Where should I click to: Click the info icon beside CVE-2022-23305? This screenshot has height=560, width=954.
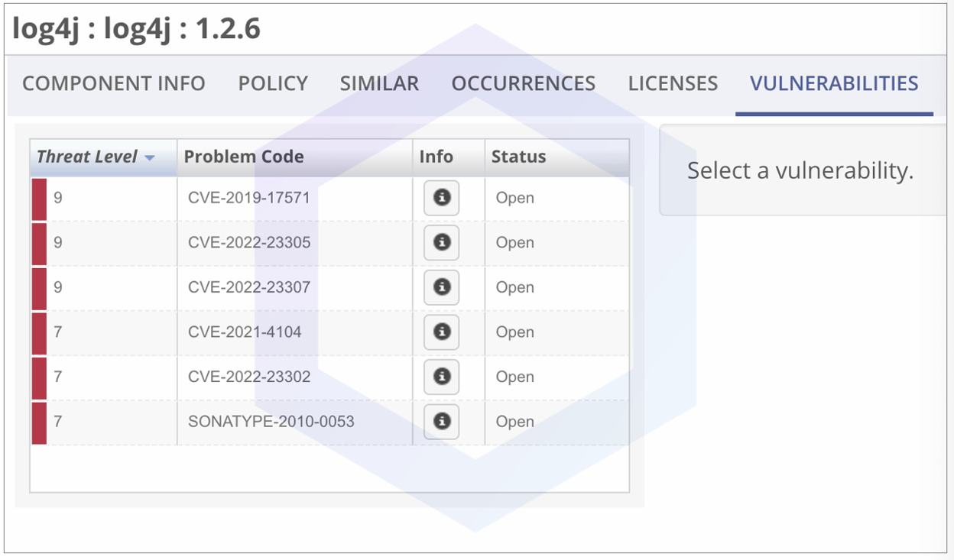[x=441, y=242]
